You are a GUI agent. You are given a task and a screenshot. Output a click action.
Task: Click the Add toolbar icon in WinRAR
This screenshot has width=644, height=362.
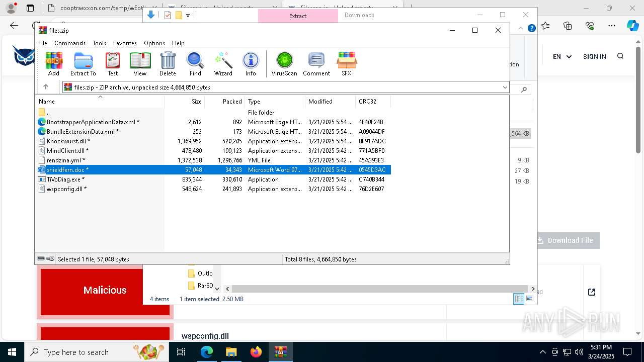(54, 64)
